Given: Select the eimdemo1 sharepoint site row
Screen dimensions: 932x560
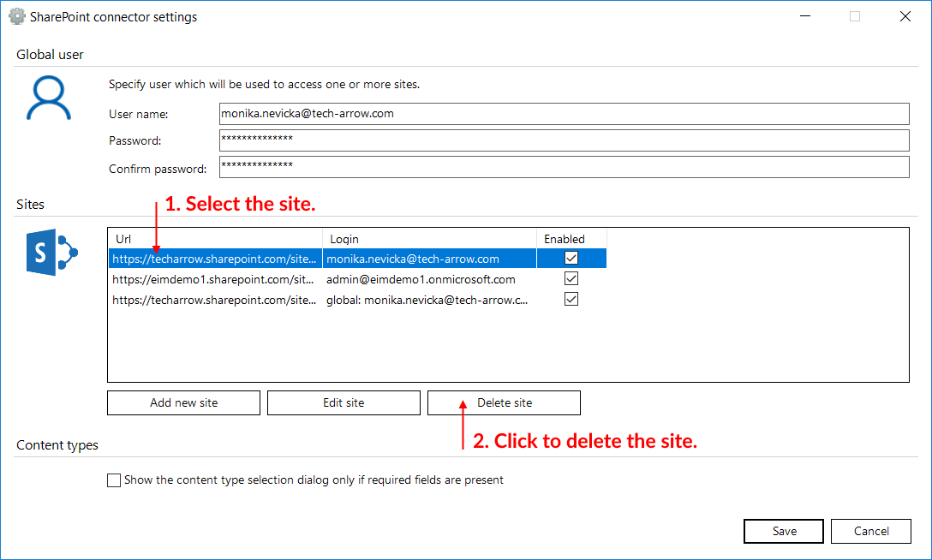Looking at the screenshot, I should pyautogui.click(x=214, y=279).
